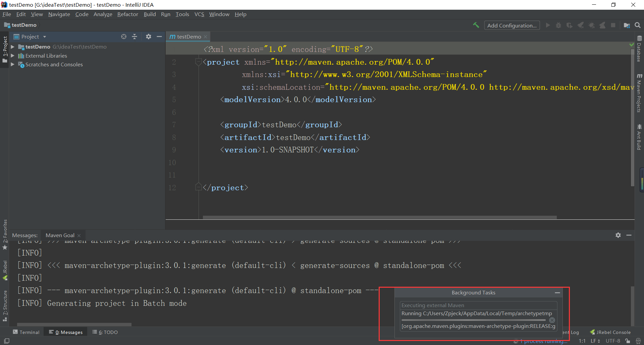The height and width of the screenshot is (345, 644).
Task: Open the Tools menu
Action: click(x=182, y=14)
